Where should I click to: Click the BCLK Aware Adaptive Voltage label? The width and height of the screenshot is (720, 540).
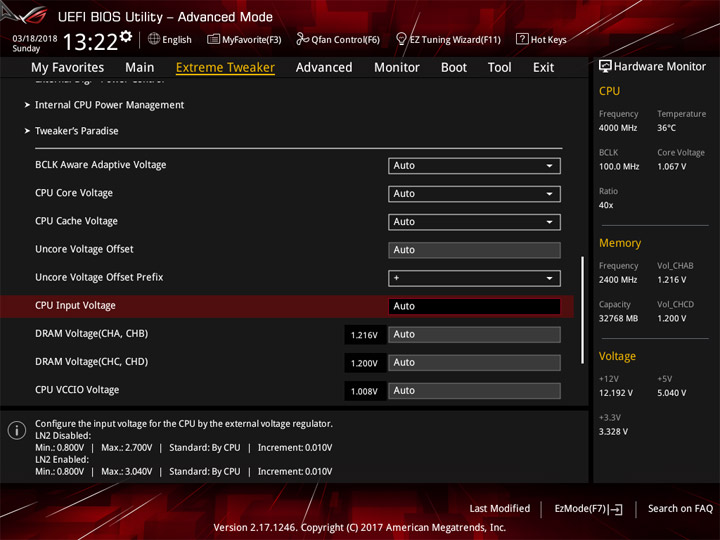click(x=101, y=165)
